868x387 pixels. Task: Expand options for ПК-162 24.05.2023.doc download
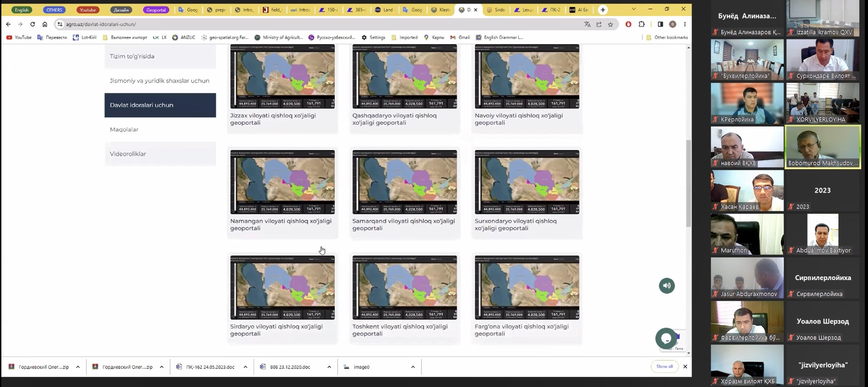pyautogui.click(x=245, y=367)
